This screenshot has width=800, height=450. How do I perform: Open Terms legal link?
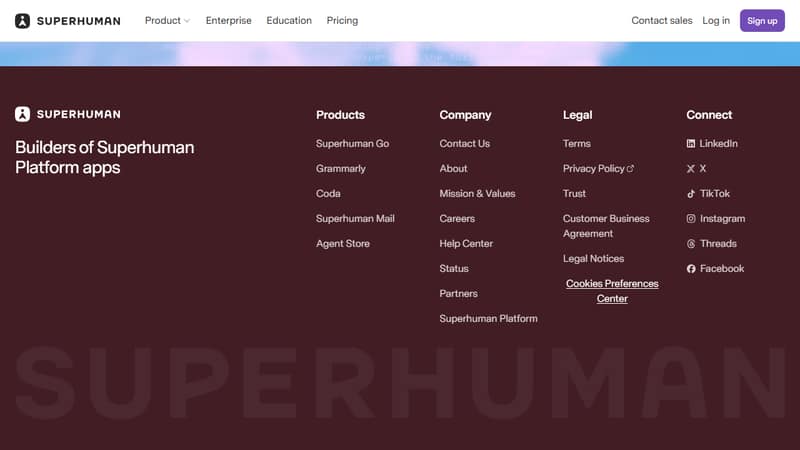point(577,144)
